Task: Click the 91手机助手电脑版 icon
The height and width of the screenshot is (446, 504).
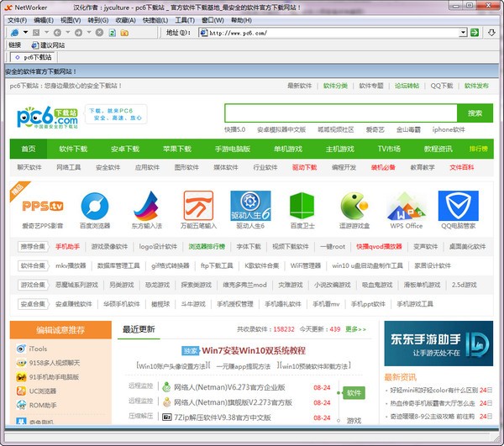Action: pos(21,377)
